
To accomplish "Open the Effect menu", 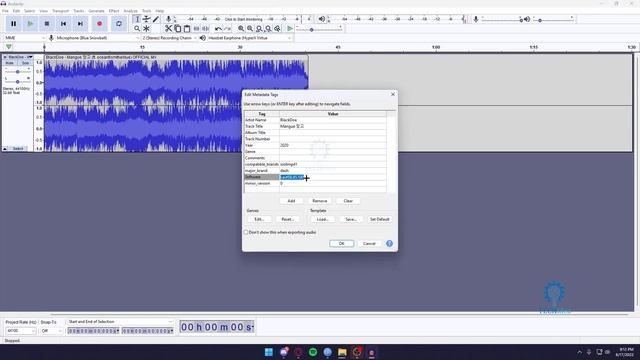I will (114, 11).
